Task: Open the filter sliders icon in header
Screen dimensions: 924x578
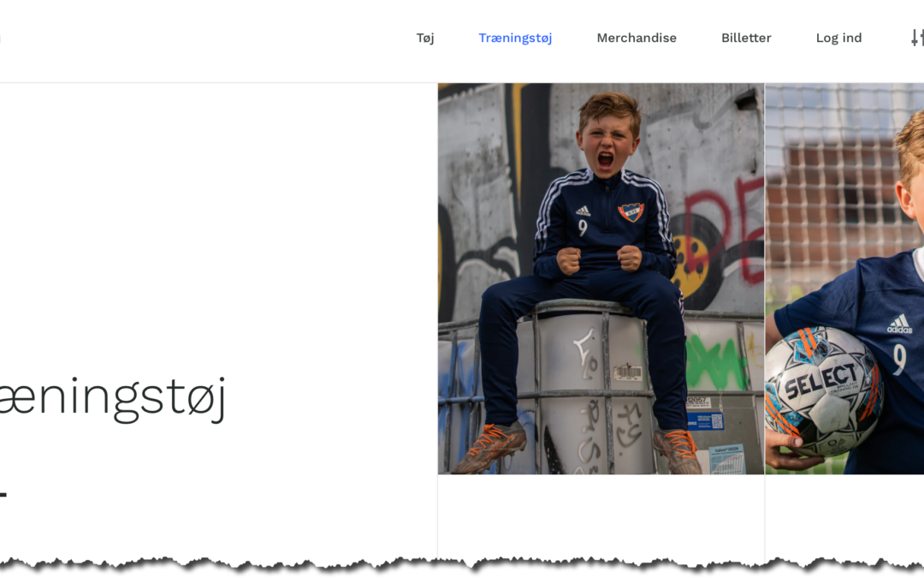Action: pyautogui.click(x=917, y=38)
